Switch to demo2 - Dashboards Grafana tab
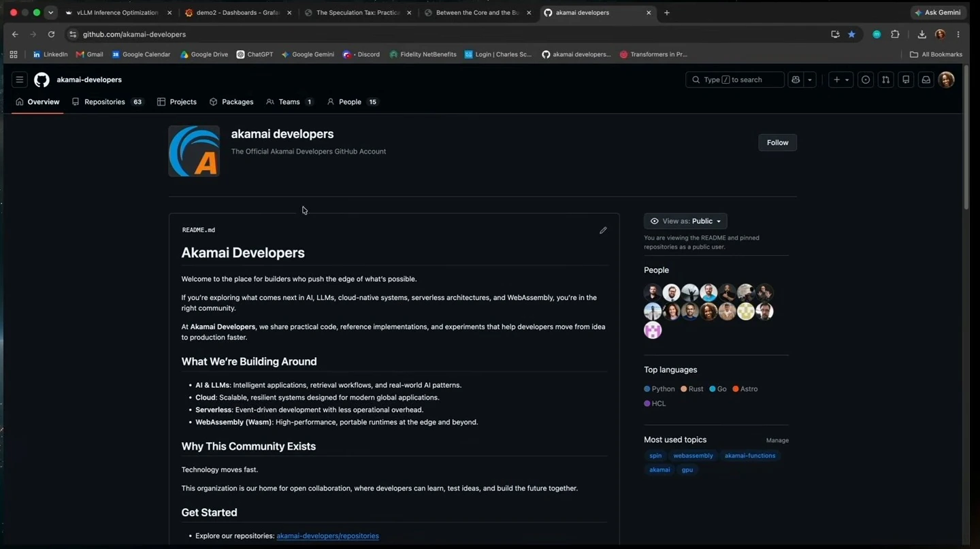 click(240, 12)
